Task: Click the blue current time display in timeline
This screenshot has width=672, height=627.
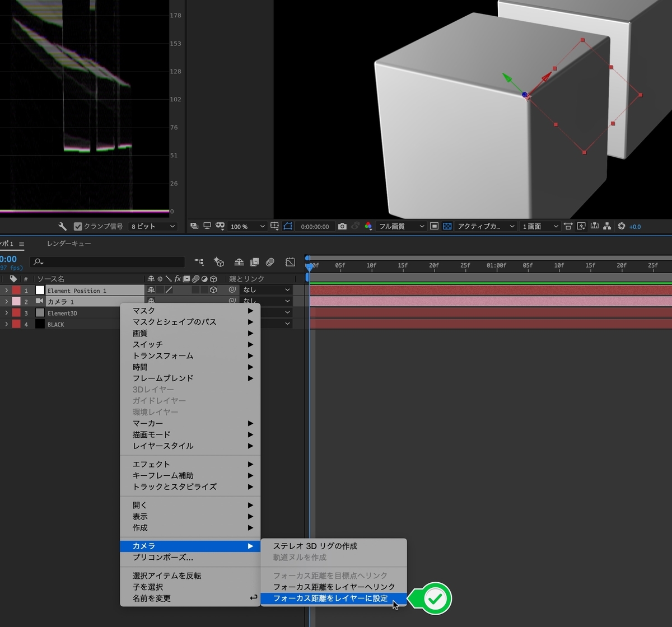Action: click(x=8, y=259)
